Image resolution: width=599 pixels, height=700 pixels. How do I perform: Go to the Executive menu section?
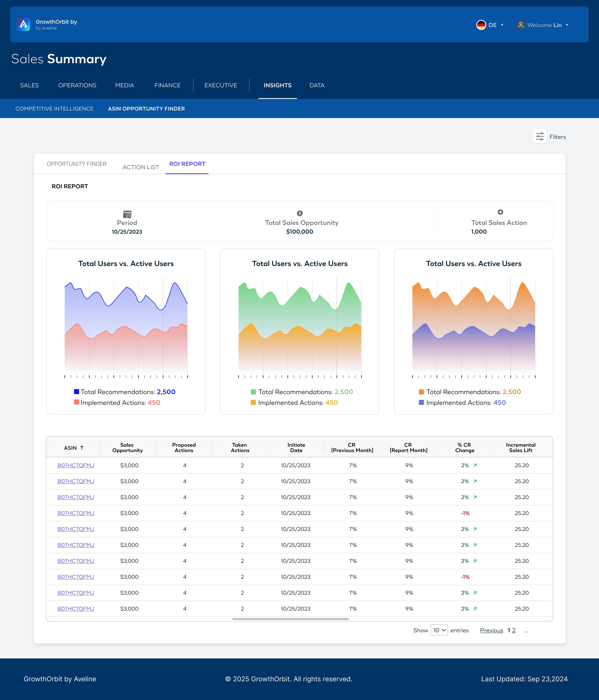(221, 85)
